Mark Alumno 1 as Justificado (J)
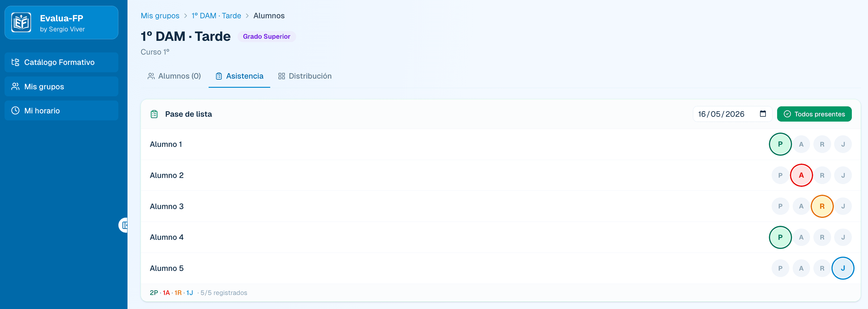Image resolution: width=868 pixels, height=309 pixels. click(843, 144)
